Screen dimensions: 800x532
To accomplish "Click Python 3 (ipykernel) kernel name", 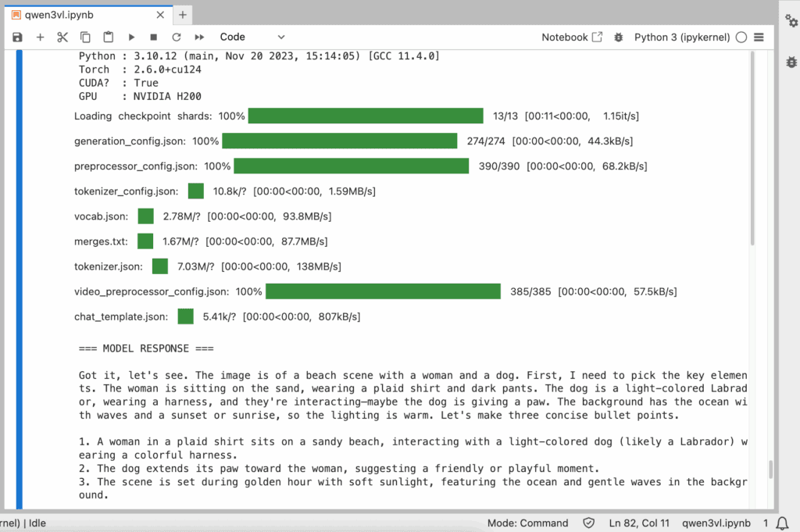I will (x=681, y=37).
